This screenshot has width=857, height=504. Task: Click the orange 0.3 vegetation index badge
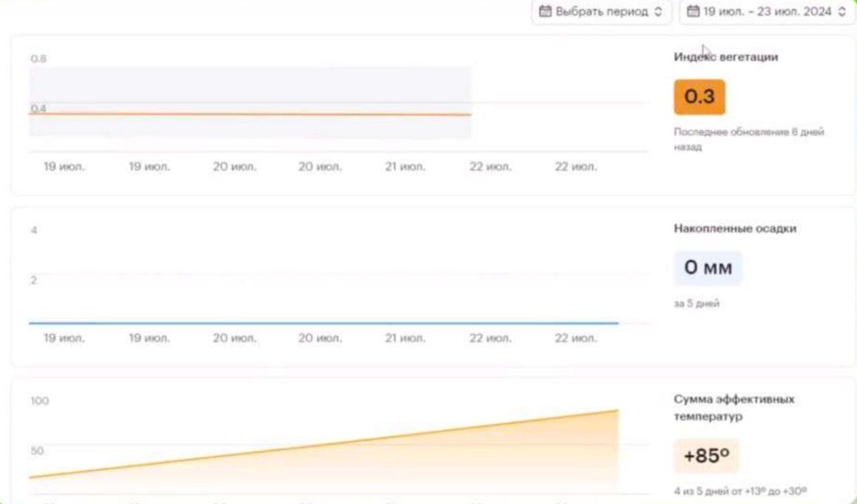(699, 97)
